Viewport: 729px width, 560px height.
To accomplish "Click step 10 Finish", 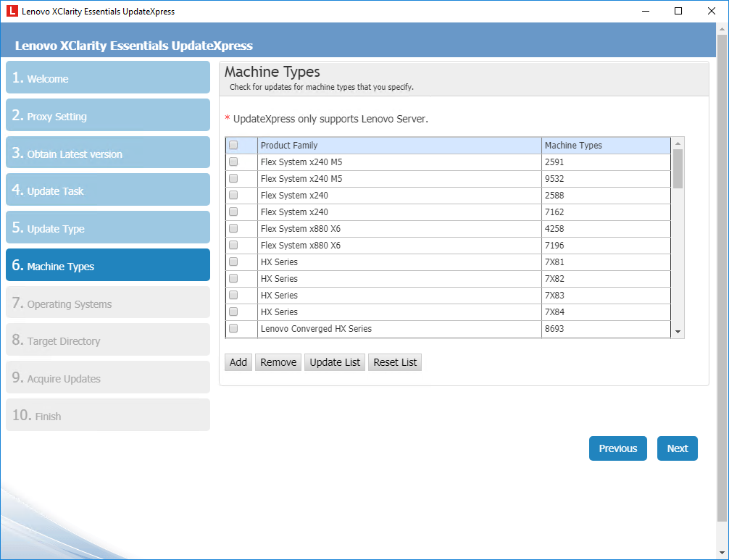I will pos(108,415).
